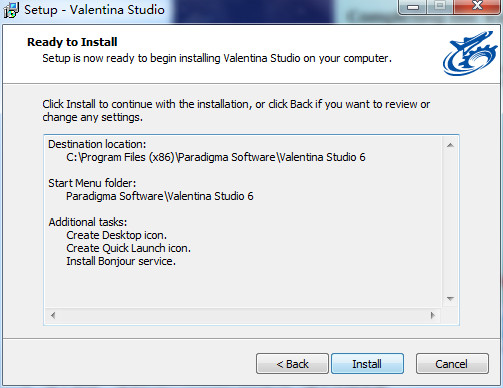Click the setup installer icon in title bar

click(x=11, y=10)
